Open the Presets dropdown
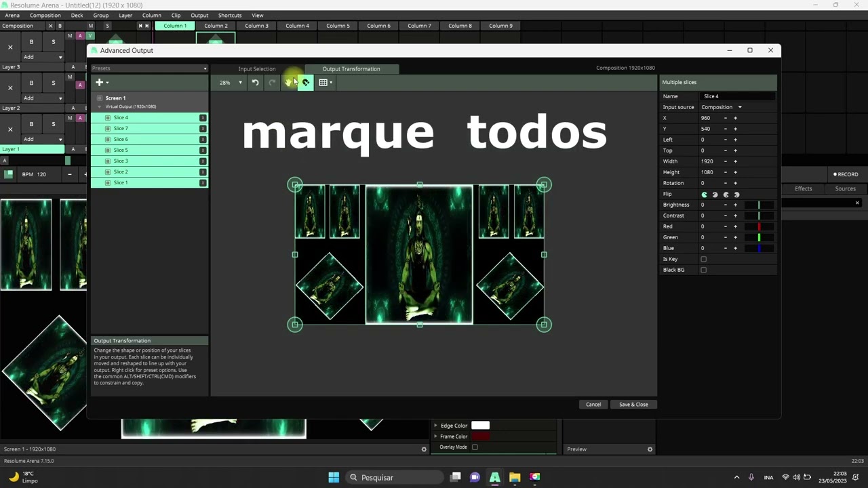868x488 pixels. click(x=149, y=68)
